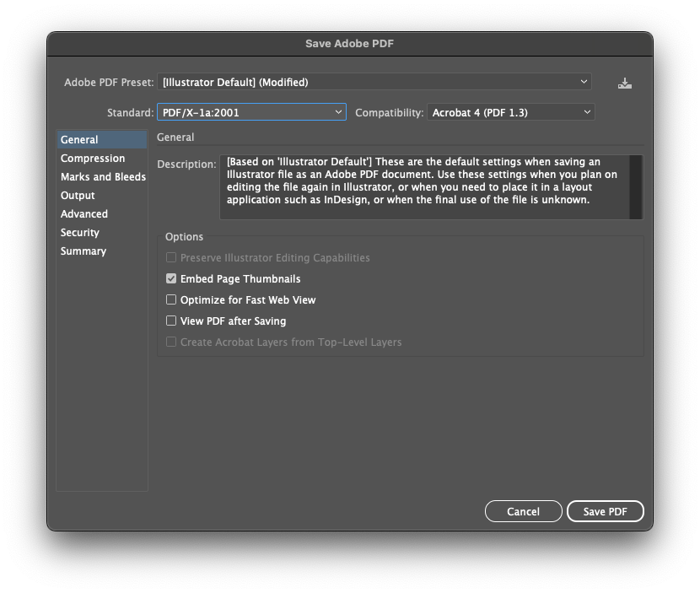
Task: Go to the Output section
Action: 78,196
